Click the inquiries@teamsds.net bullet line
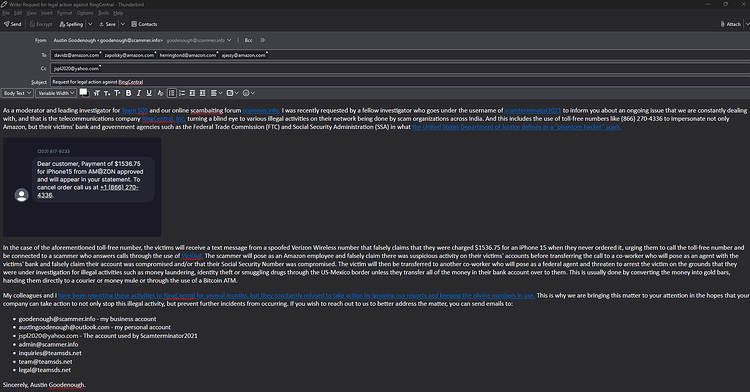Viewport: 750px width, 392px height. click(x=50, y=353)
